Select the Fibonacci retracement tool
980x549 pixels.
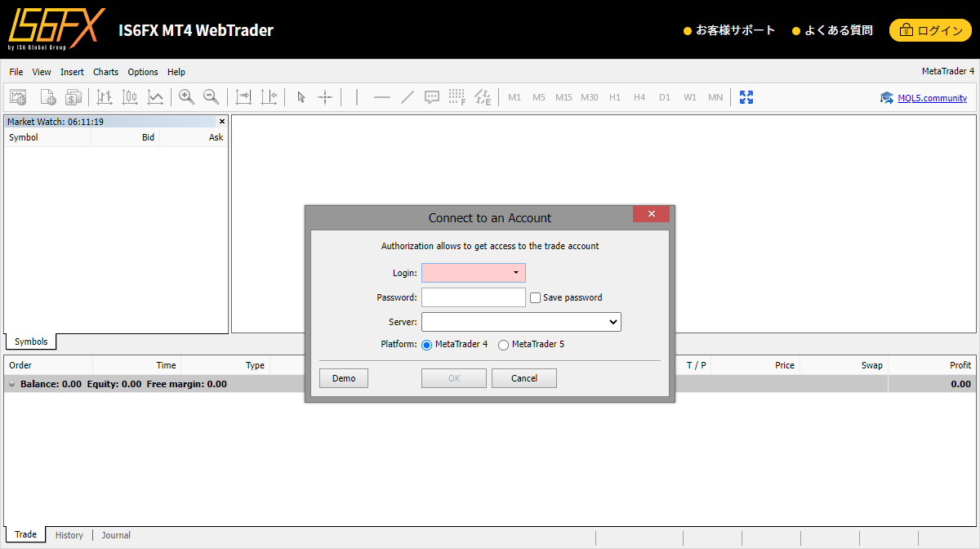(457, 97)
